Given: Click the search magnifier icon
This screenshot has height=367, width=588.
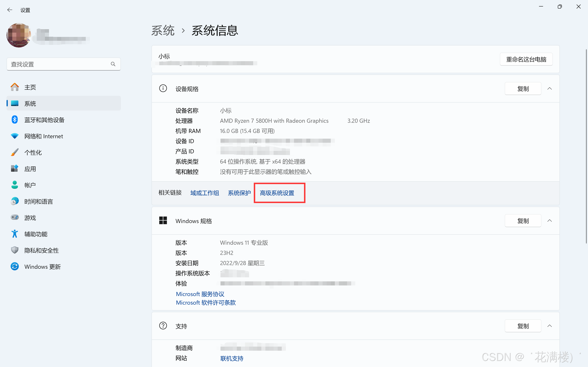Looking at the screenshot, I should [113, 64].
